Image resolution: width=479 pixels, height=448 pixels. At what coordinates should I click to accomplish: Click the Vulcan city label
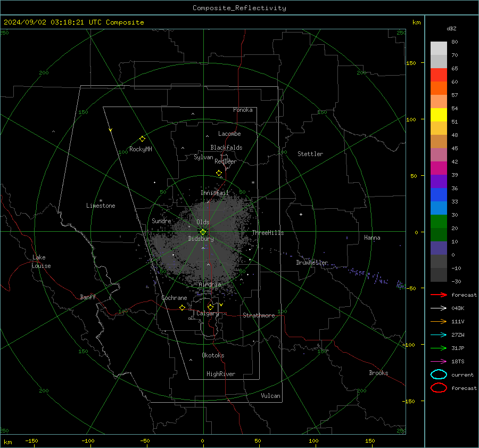click(270, 396)
